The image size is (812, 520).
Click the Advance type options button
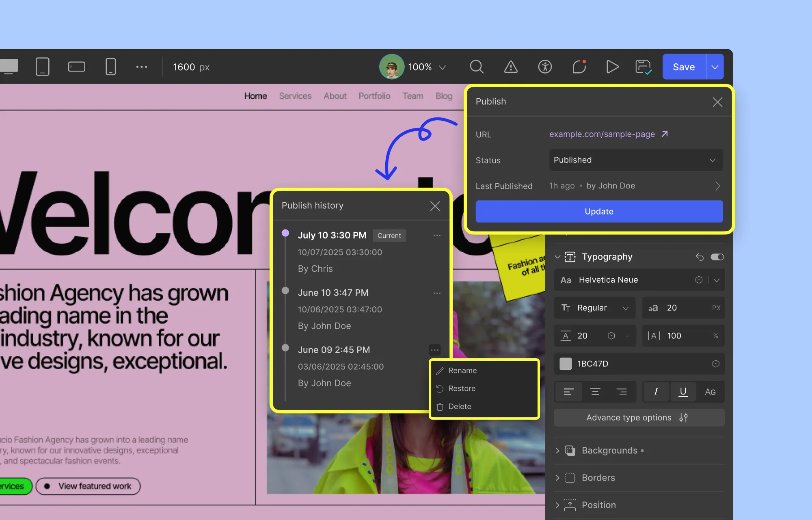[639, 418]
